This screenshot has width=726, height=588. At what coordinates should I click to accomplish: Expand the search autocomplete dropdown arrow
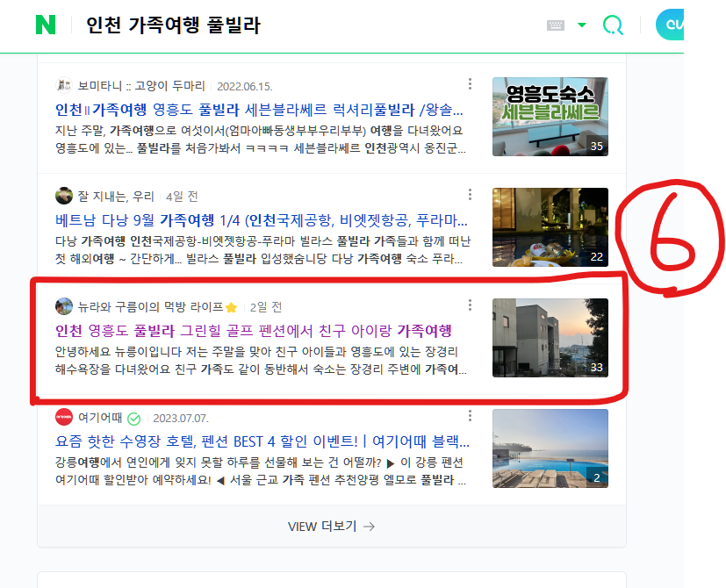[582, 25]
